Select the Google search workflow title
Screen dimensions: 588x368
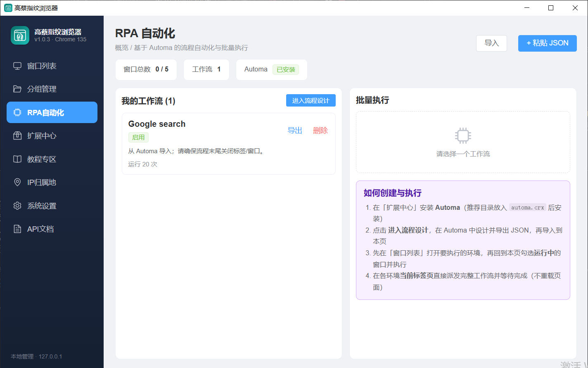[x=157, y=124]
